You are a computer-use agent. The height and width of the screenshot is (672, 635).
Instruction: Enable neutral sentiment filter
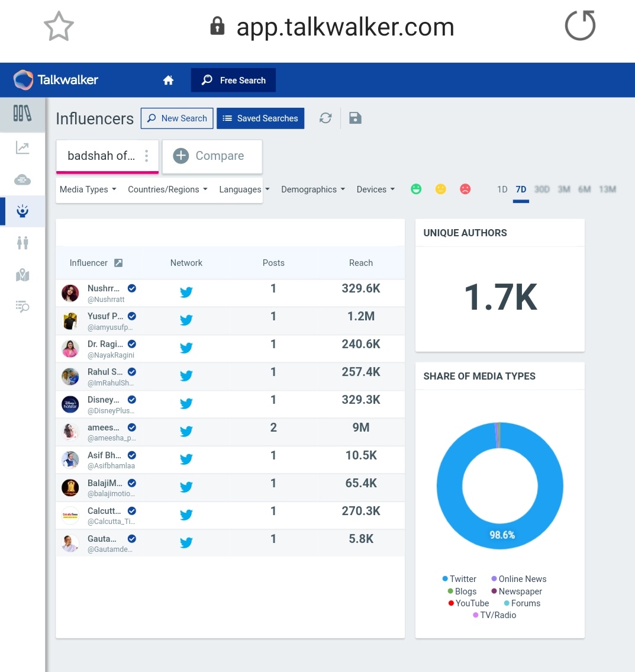(440, 188)
